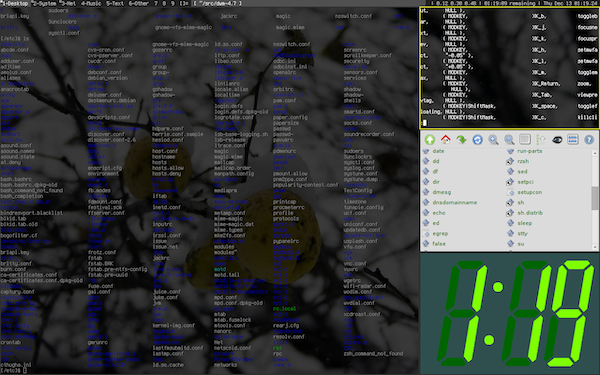The image size is (600, 375).
Task: Click the file named sh
Action: point(521,202)
